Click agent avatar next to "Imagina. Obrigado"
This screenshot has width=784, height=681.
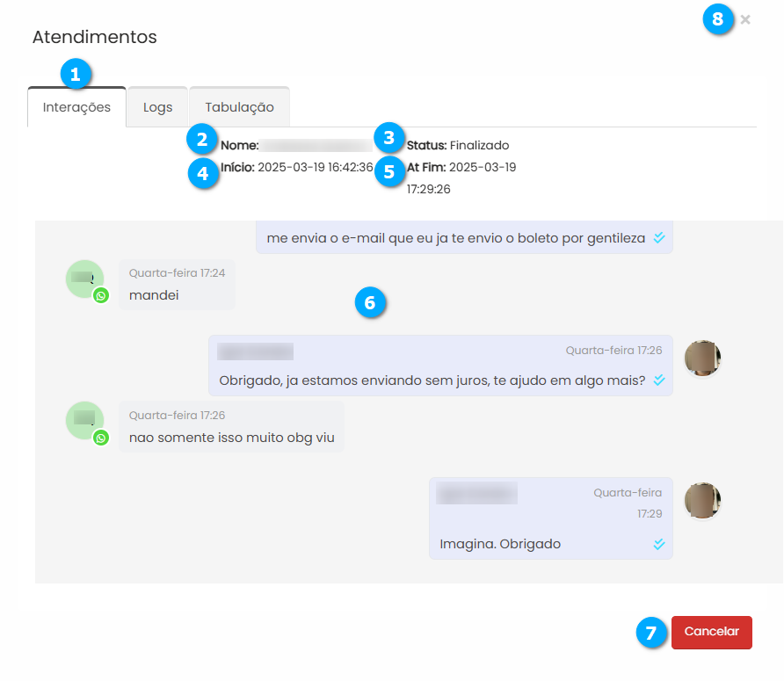[702, 501]
